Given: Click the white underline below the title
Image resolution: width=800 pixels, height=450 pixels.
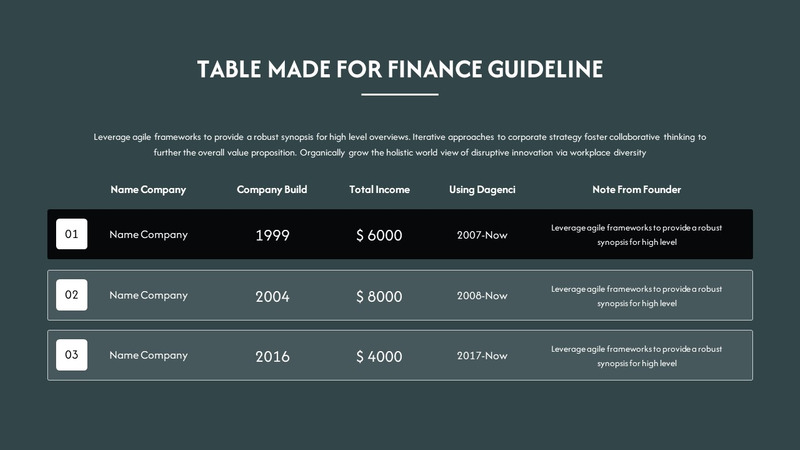Looking at the screenshot, I should pyautogui.click(x=400, y=95).
